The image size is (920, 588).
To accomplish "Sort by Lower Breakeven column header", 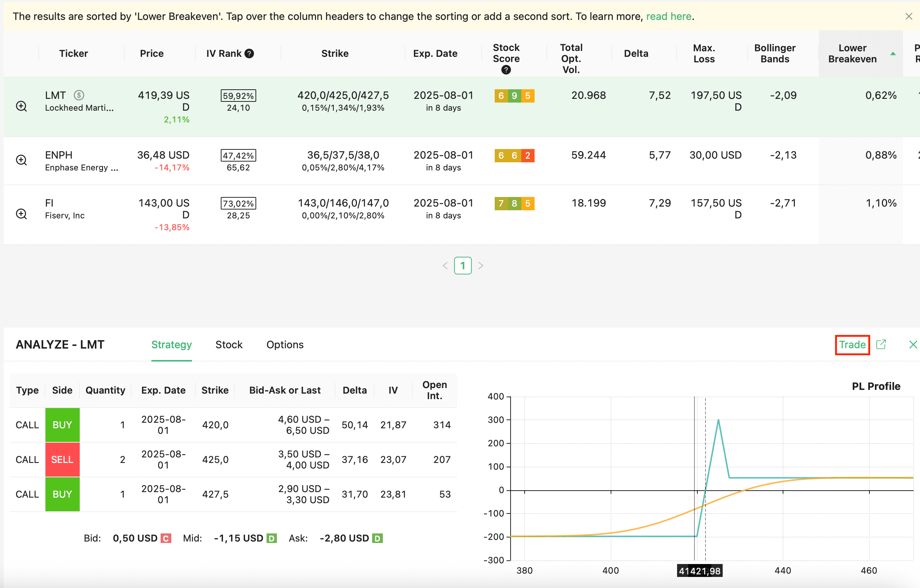I will (852, 53).
